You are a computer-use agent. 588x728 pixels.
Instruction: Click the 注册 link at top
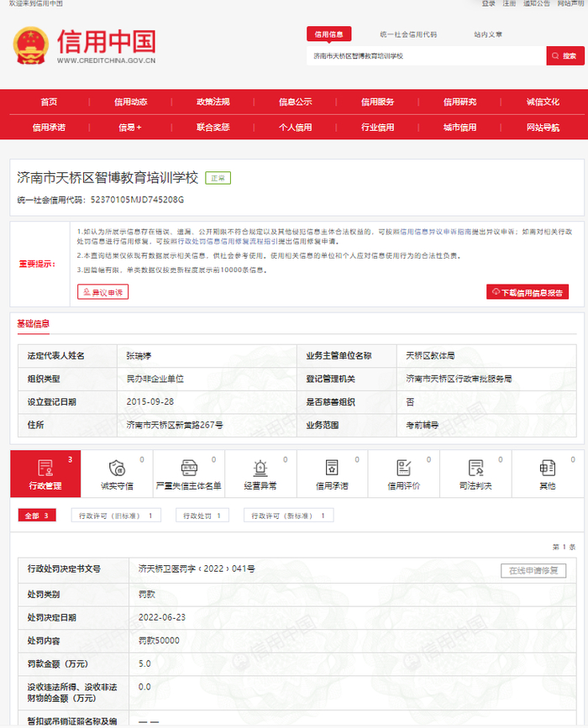[x=509, y=3]
